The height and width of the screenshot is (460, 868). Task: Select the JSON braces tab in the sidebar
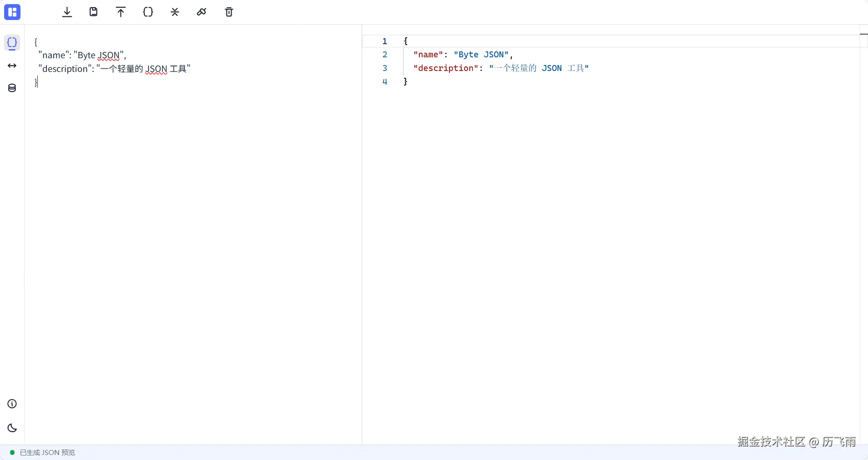click(12, 43)
